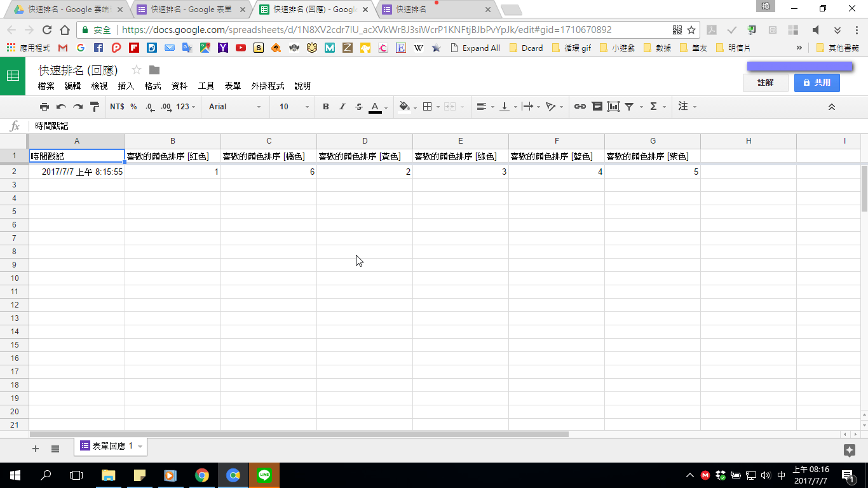Click the fill color bucket icon

[404, 107]
